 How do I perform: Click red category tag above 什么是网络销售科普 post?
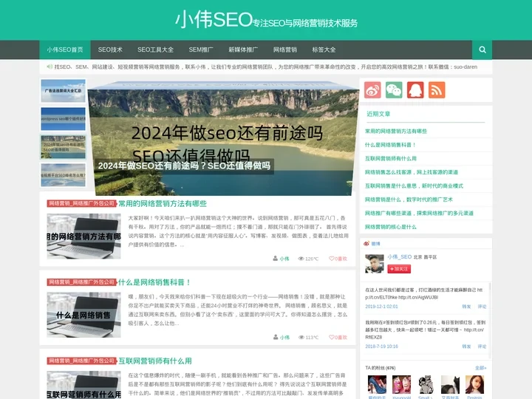(x=82, y=282)
